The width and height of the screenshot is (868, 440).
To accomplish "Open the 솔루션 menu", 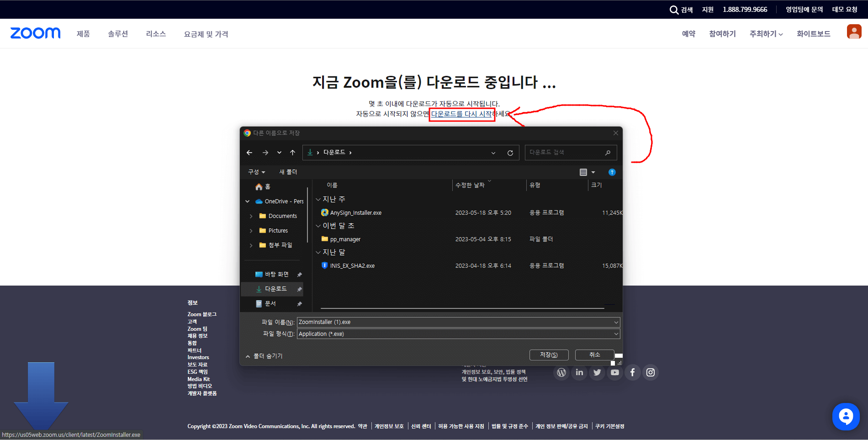I will [x=118, y=34].
